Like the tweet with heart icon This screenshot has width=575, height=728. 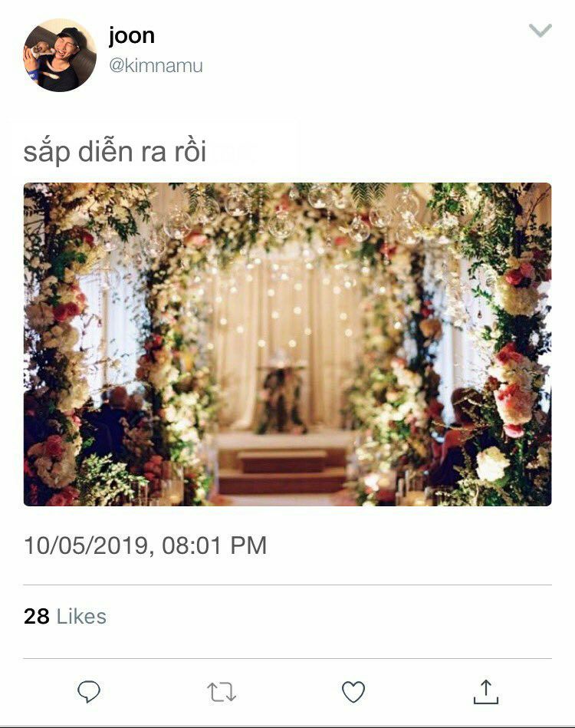click(x=353, y=692)
